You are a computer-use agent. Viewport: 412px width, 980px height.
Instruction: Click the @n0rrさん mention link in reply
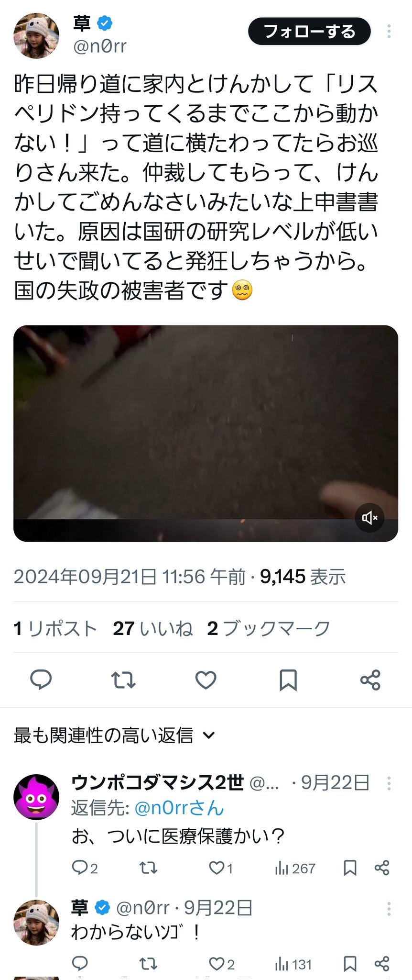pyautogui.click(x=179, y=808)
